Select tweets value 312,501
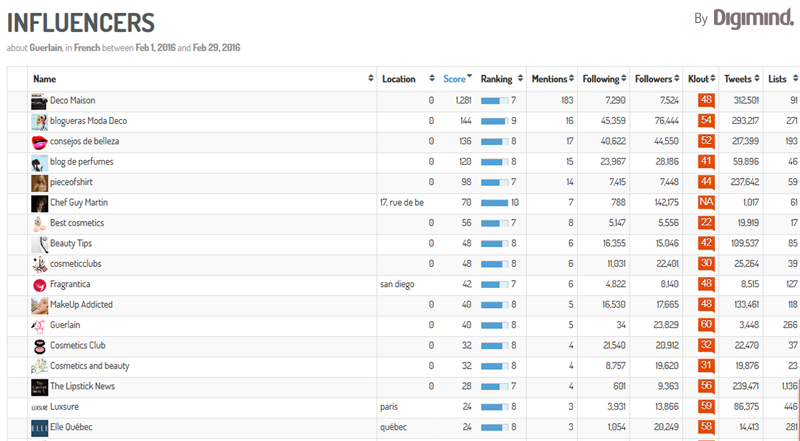The height and width of the screenshot is (441, 800). click(x=746, y=101)
